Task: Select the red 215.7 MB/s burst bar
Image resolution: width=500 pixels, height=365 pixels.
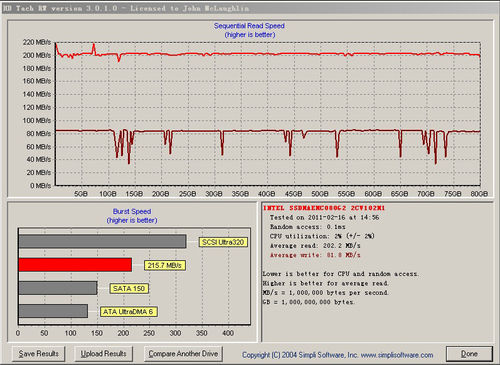Action: pos(75,265)
